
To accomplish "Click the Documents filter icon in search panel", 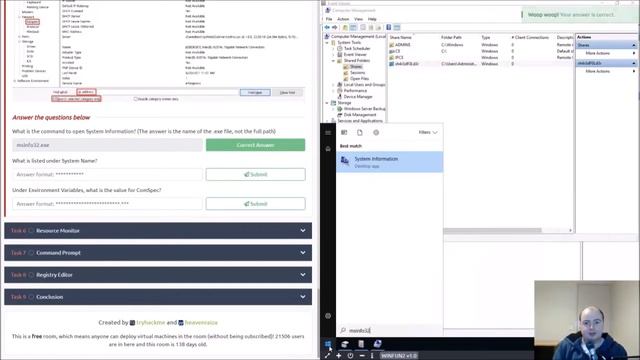I will click(360, 132).
